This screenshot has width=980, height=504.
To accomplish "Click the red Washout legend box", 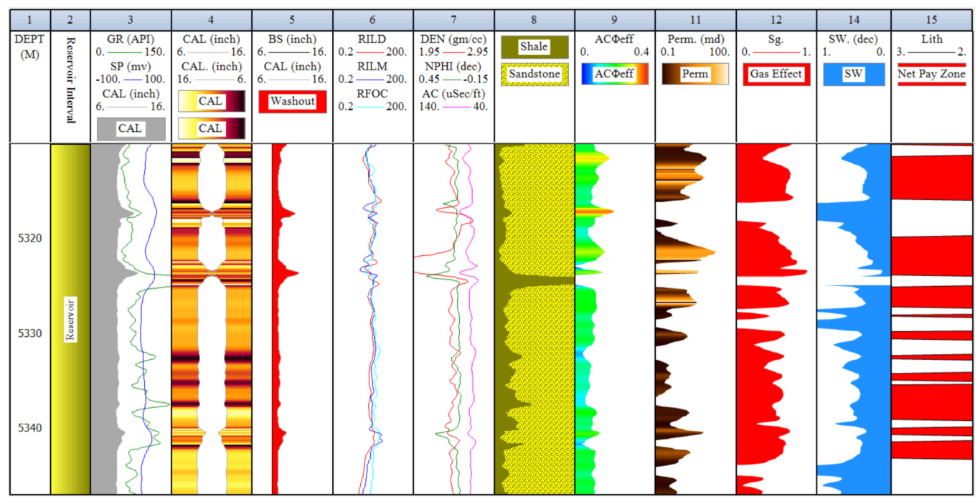I will click(292, 101).
